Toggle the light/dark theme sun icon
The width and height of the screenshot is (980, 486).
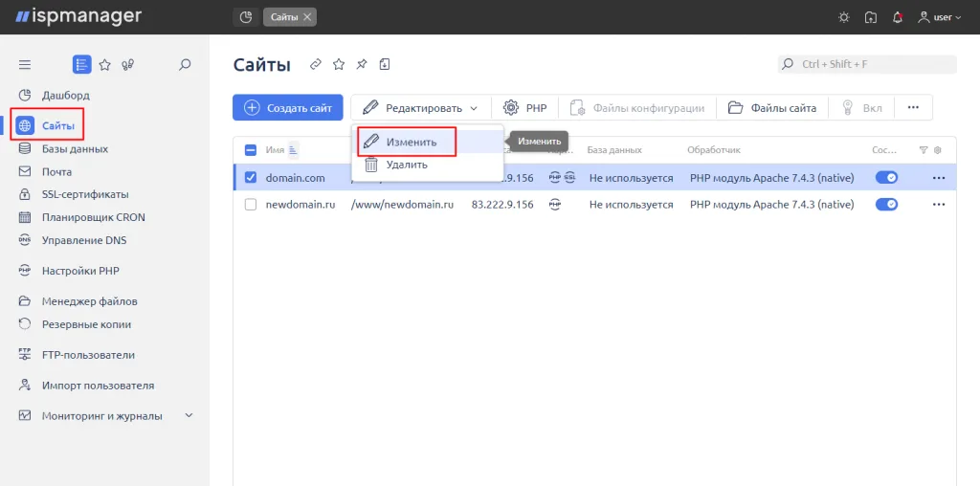pos(844,17)
